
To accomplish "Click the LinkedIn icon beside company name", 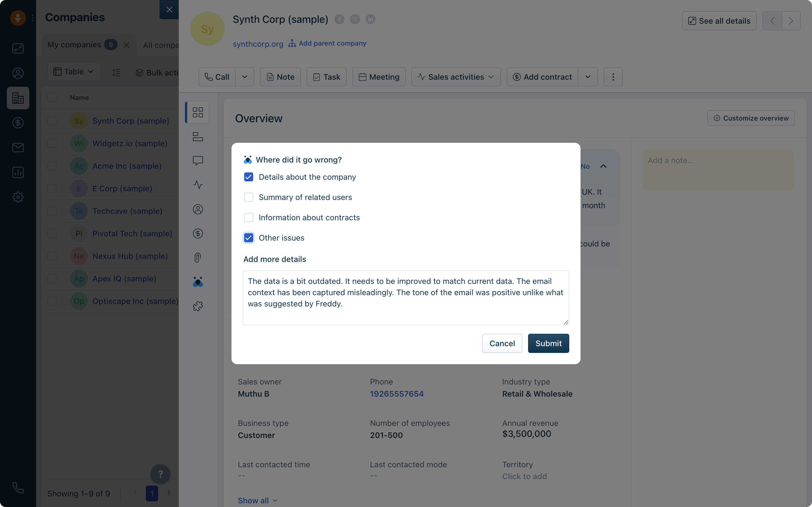I will pyautogui.click(x=370, y=19).
